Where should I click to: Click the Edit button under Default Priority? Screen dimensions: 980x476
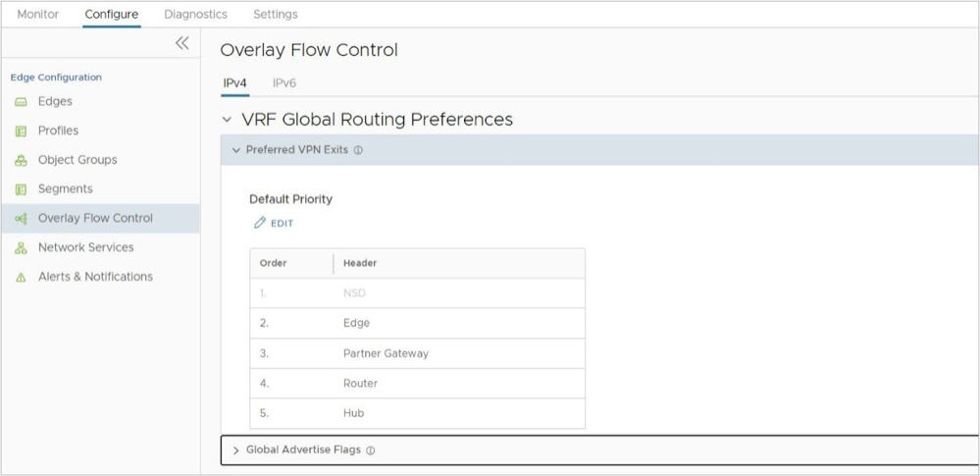click(x=274, y=224)
